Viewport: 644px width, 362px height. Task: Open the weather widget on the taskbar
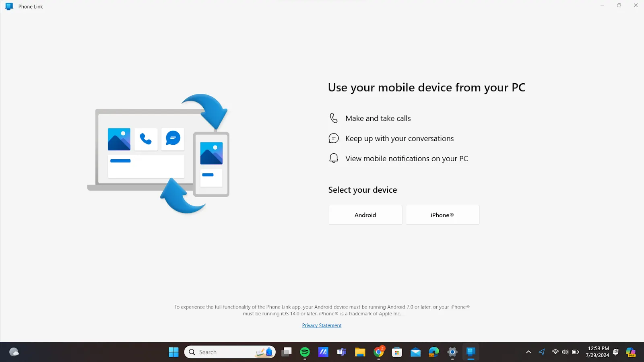pyautogui.click(x=14, y=352)
